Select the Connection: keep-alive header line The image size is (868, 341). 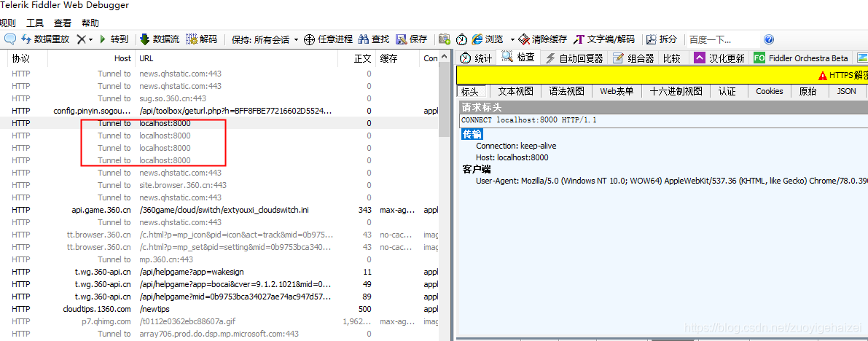pos(516,146)
